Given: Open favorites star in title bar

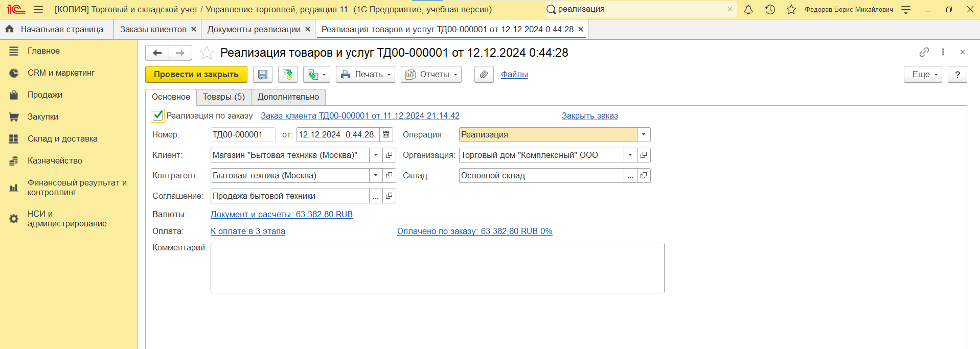Looking at the screenshot, I should pos(791,9).
